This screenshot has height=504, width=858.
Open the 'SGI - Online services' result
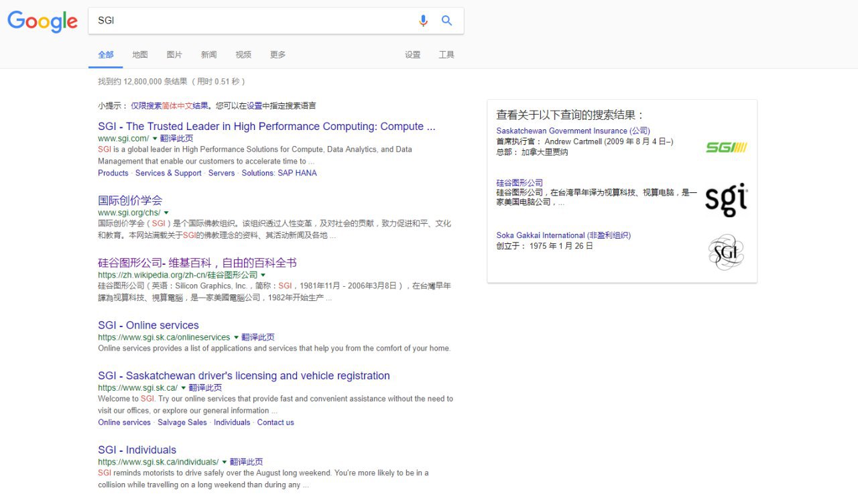(x=148, y=325)
